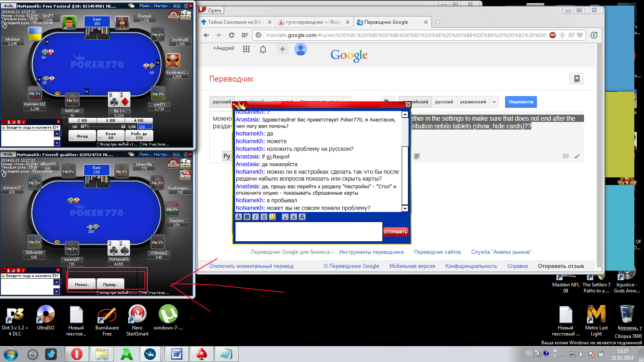This screenshot has width=644, height=362.
Task: Select 'русский' source language tab
Action: [x=222, y=102]
